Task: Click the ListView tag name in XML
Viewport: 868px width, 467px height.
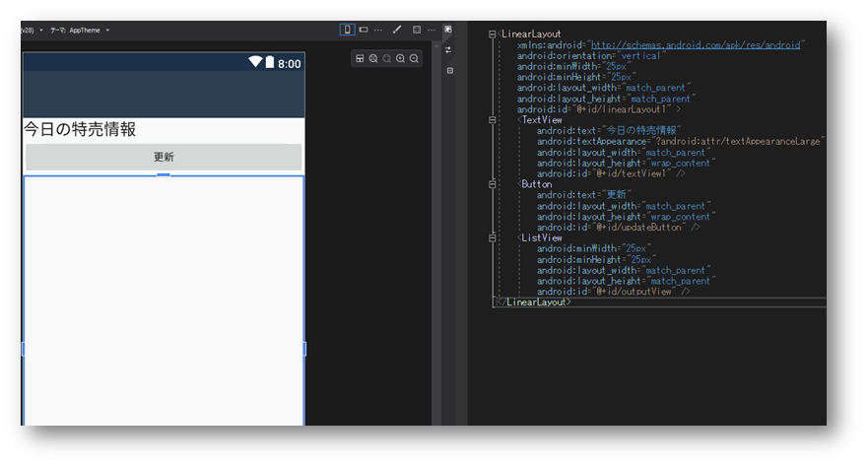Action: tap(542, 237)
